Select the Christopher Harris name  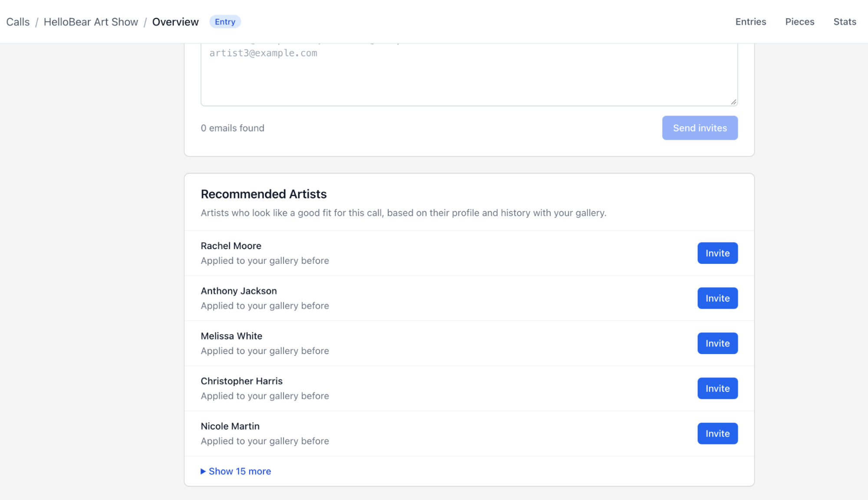pos(241,381)
